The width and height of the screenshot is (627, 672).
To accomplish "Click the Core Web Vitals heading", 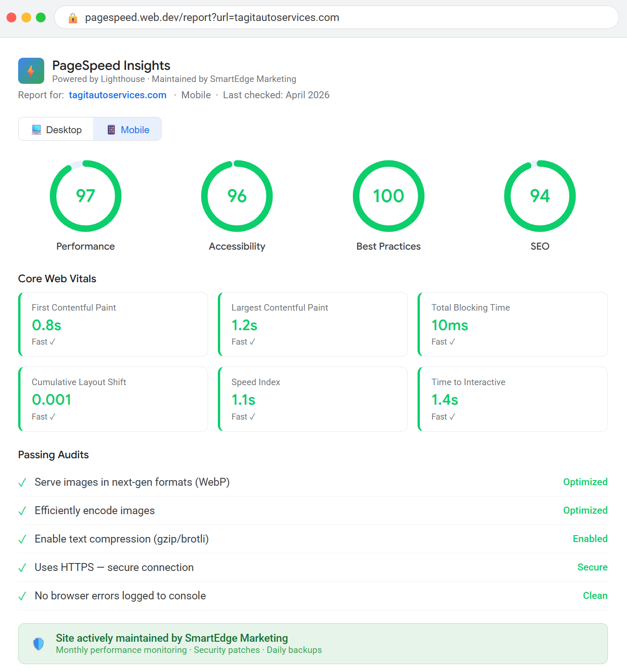I will (x=57, y=278).
